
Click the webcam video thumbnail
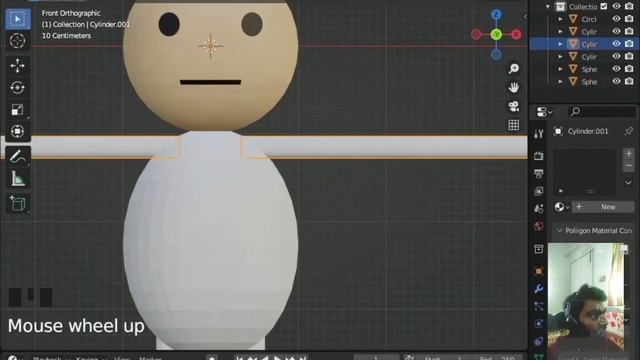coord(586,297)
